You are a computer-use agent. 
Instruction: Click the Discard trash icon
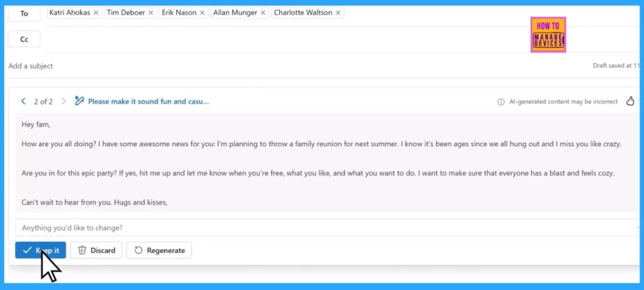click(x=82, y=250)
